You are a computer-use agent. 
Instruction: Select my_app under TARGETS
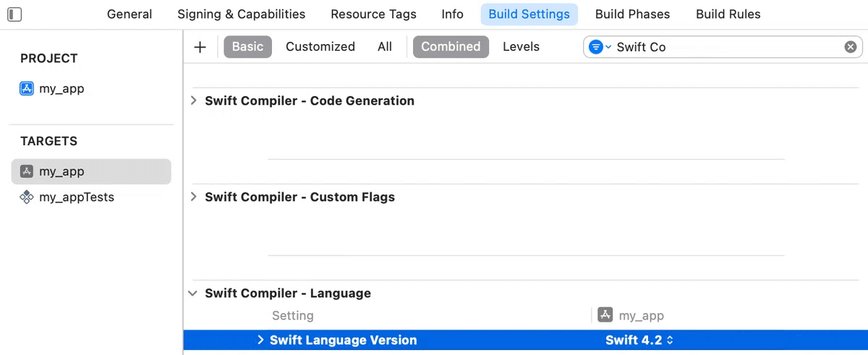tap(91, 171)
